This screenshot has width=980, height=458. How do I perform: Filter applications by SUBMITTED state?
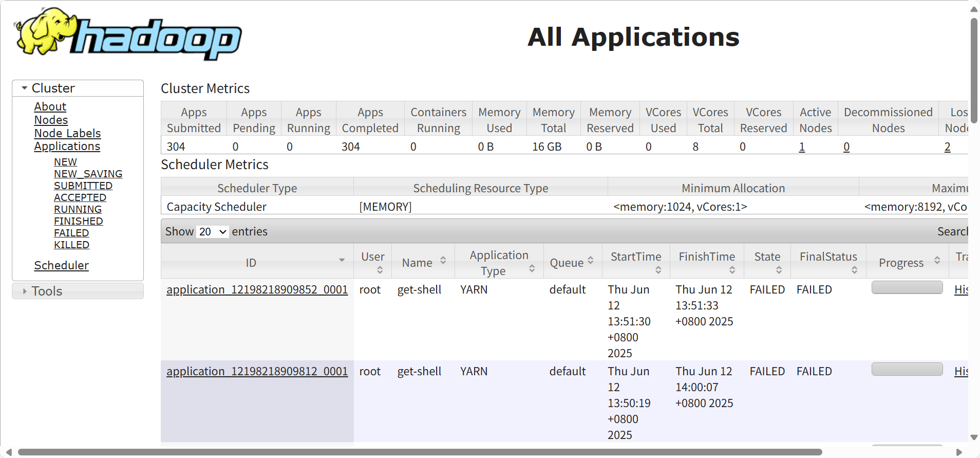pos(83,186)
